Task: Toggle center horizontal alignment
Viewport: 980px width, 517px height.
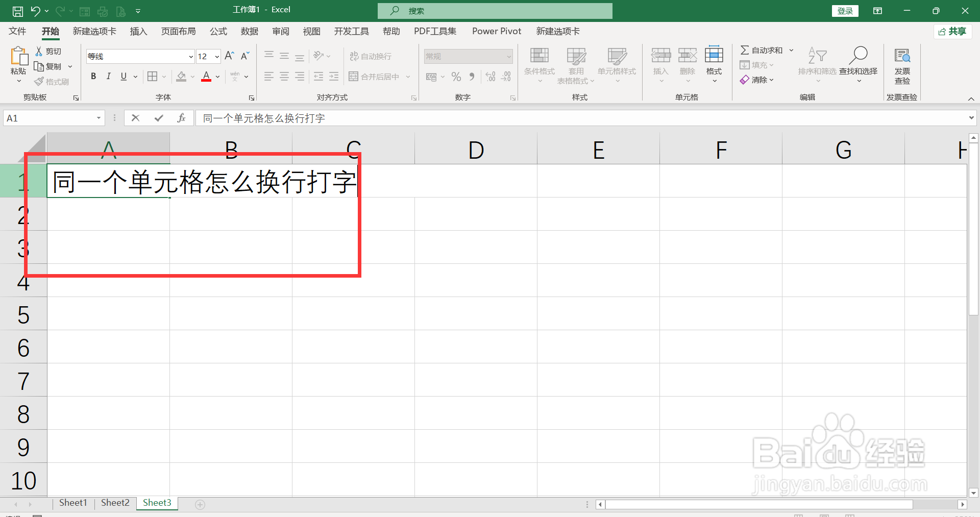Action: (x=284, y=77)
